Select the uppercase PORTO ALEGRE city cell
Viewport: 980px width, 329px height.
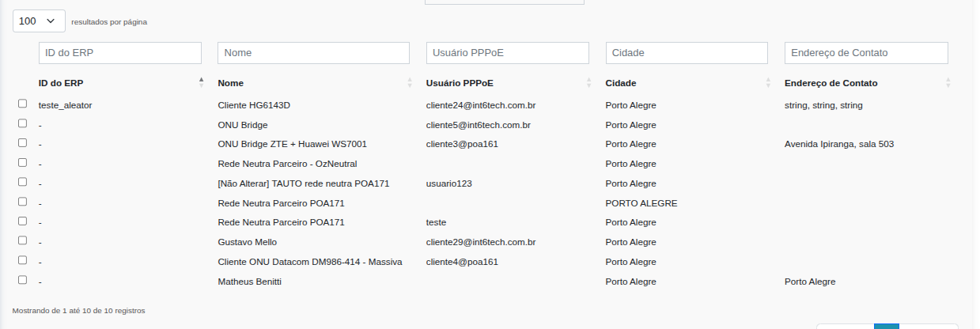pyautogui.click(x=641, y=203)
